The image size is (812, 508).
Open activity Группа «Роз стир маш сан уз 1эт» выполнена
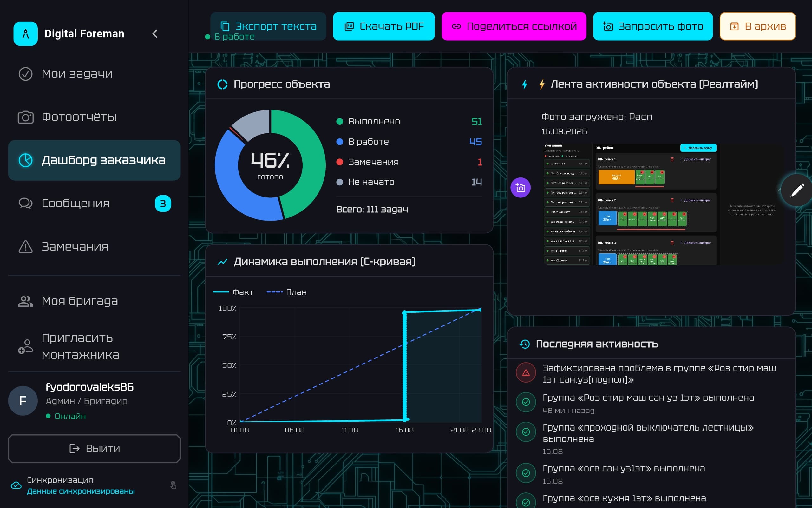651,404
